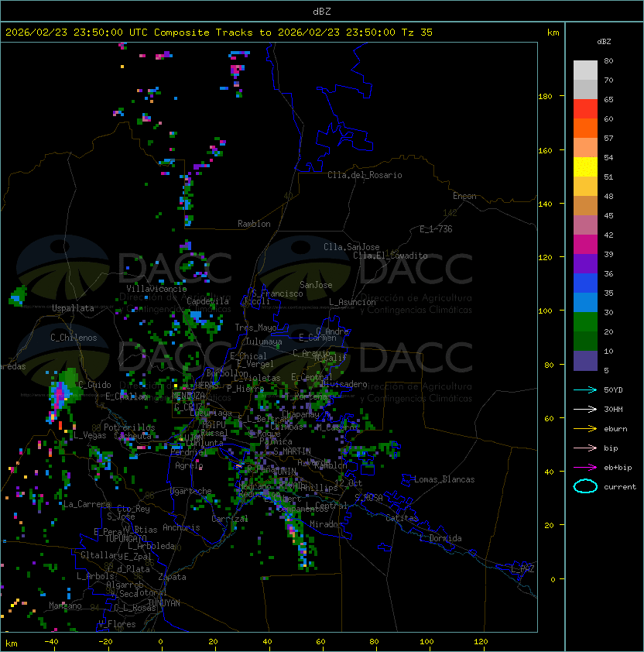
Task: Click the '-40' tick on horizontal km axis
Action: (x=51, y=642)
